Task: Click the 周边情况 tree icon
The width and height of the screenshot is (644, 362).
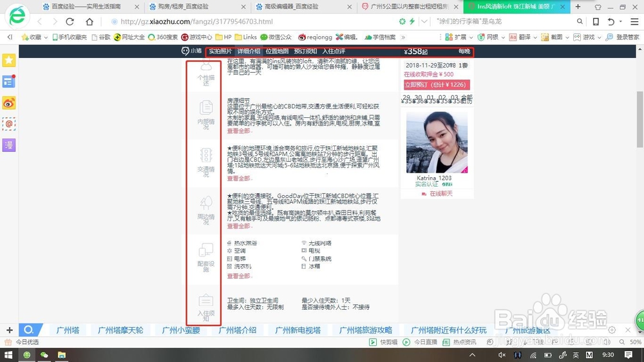Action: 206,203
